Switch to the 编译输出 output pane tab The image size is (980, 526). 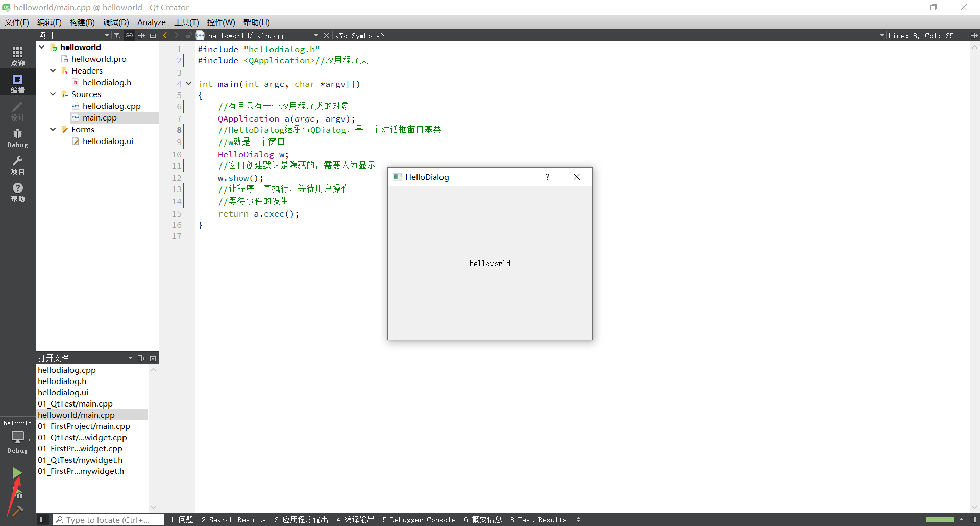pos(356,519)
